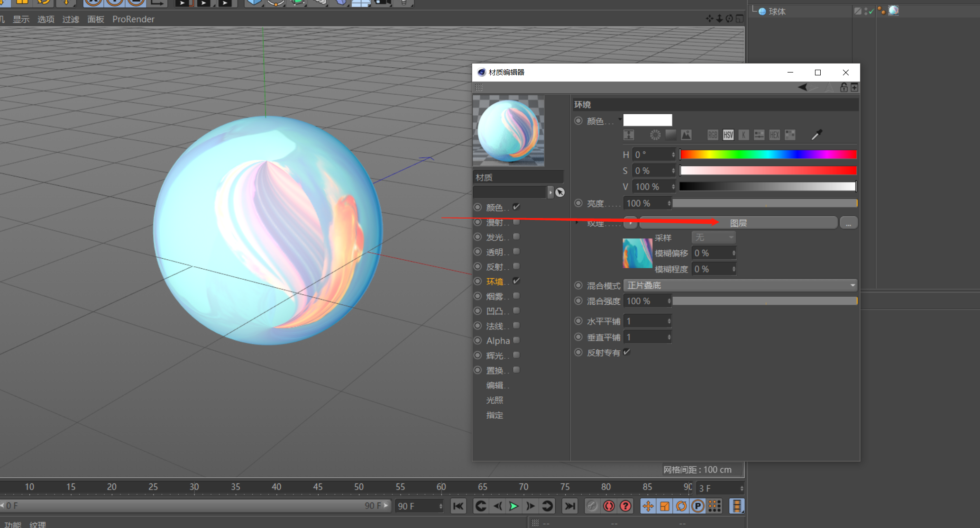Image resolution: width=980 pixels, height=528 pixels.
Task: Click the 图层 texture layer button
Action: (x=738, y=223)
